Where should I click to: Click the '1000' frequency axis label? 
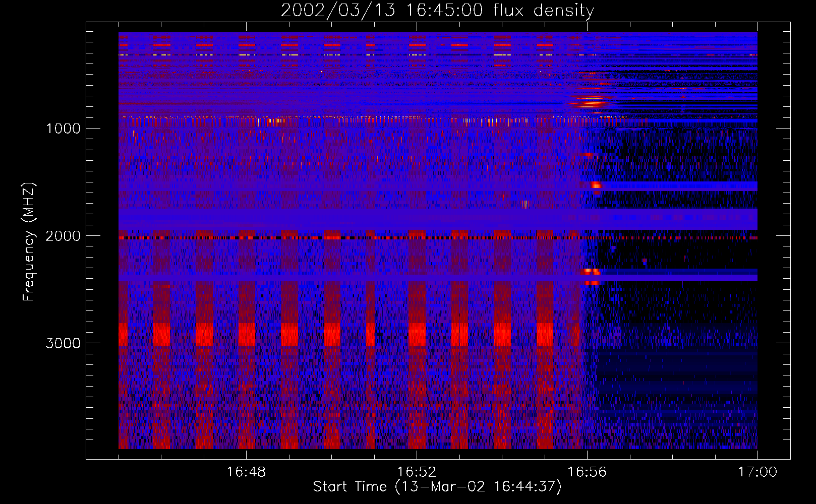click(63, 129)
